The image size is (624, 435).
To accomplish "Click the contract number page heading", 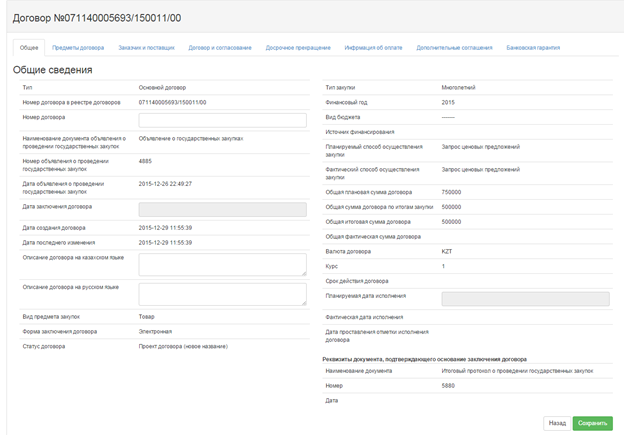I will point(97,18).
